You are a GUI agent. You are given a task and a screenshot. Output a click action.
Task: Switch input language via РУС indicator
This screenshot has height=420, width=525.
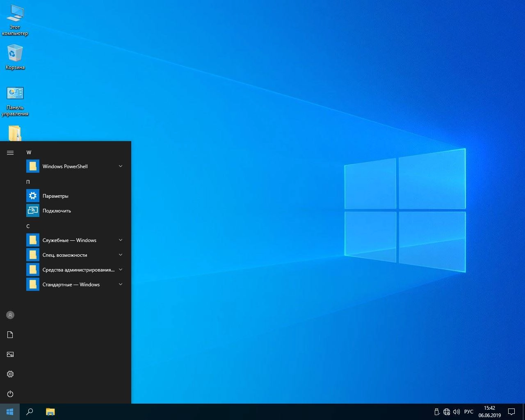(469, 412)
